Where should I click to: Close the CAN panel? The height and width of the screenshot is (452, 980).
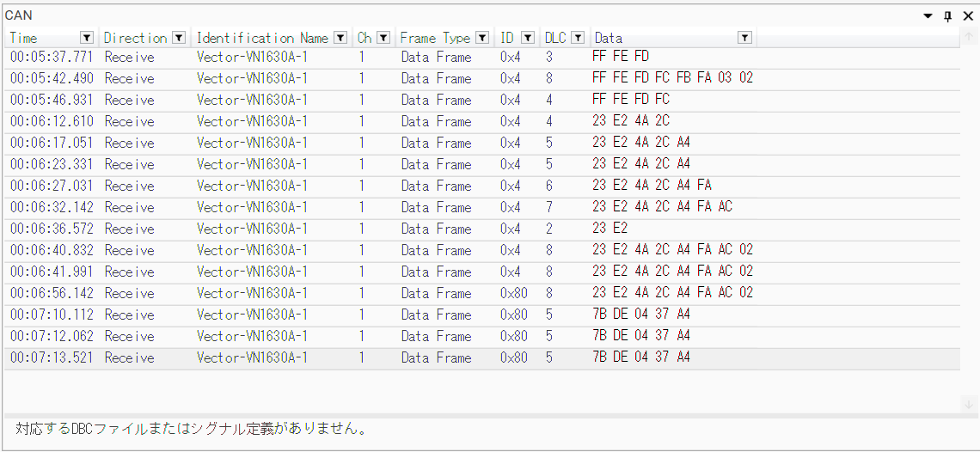(968, 16)
